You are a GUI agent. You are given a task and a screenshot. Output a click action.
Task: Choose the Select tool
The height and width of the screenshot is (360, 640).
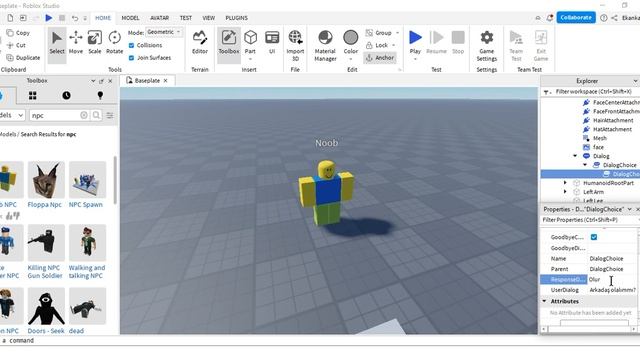pyautogui.click(x=57, y=43)
